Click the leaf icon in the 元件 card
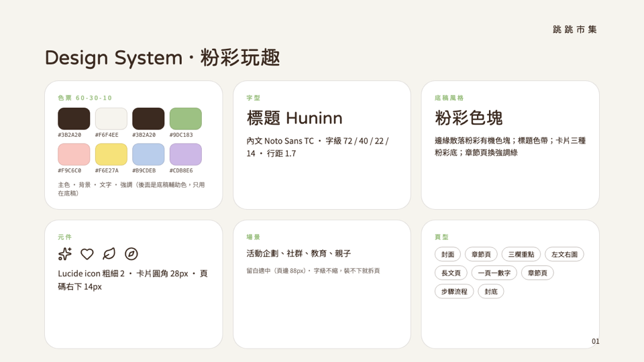644x362 pixels. coord(109,254)
